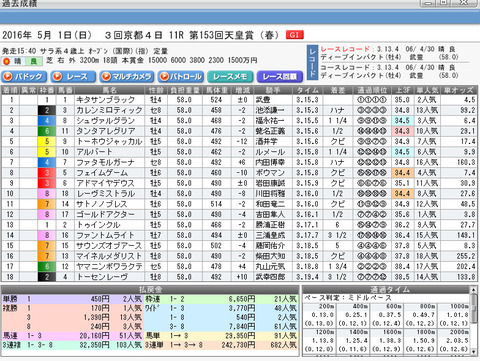This screenshot has height=361, width=480.
Task: Click the 2000m lap time 2.03.5
Action: pyautogui.click(x=460, y=341)
